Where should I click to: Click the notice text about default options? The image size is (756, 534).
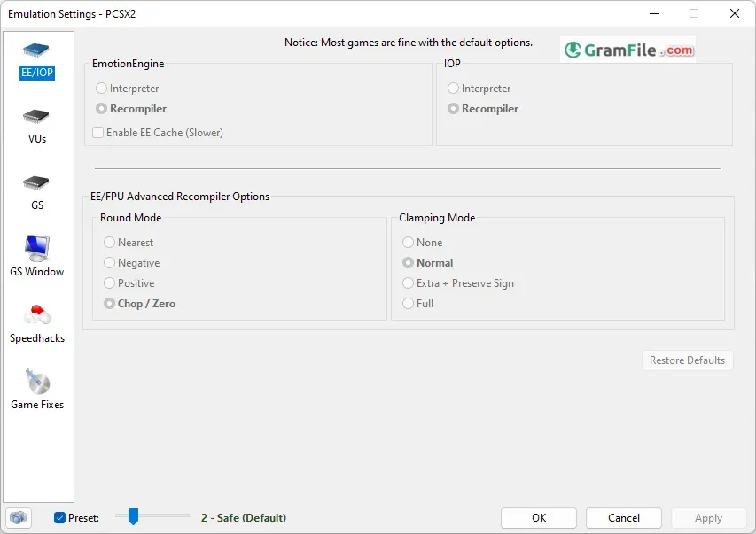point(409,43)
